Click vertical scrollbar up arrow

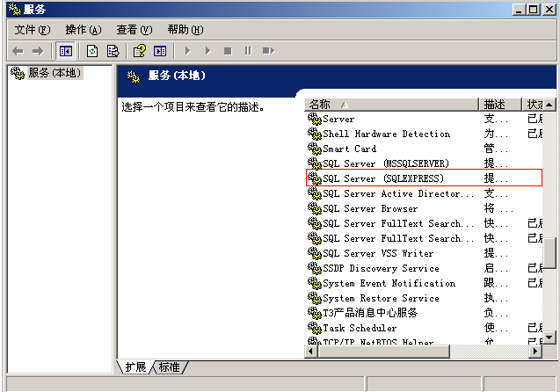(549, 105)
